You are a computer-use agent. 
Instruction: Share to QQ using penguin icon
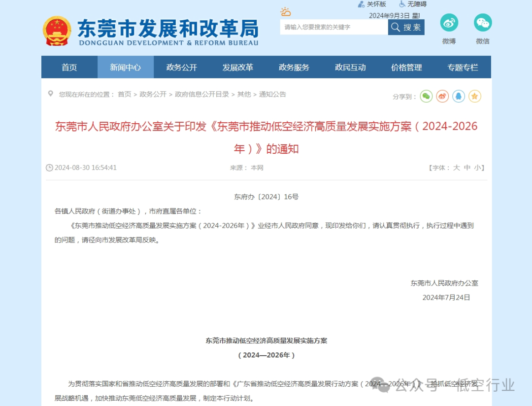click(459, 96)
